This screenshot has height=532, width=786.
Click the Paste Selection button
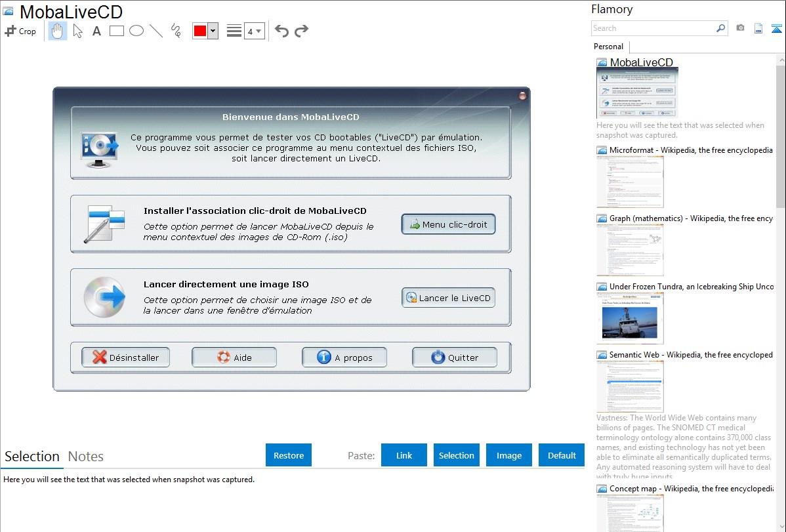(x=457, y=455)
